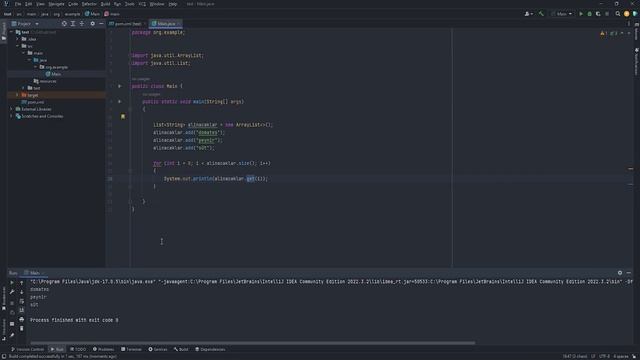Open Project panel gear options

93,24
